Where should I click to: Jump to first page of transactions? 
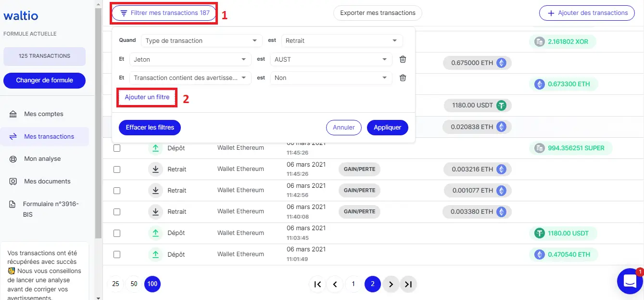(317, 284)
